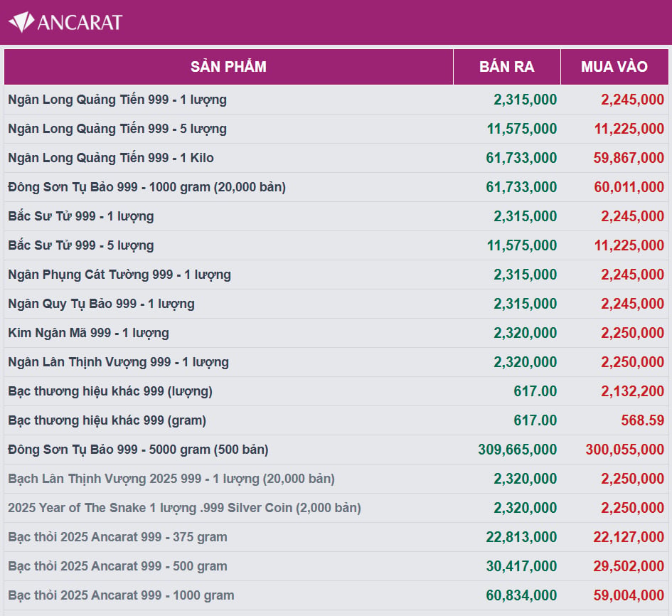Image resolution: width=672 pixels, height=616 pixels.
Task: Click buy price 300,055,000
Action: tap(625, 450)
